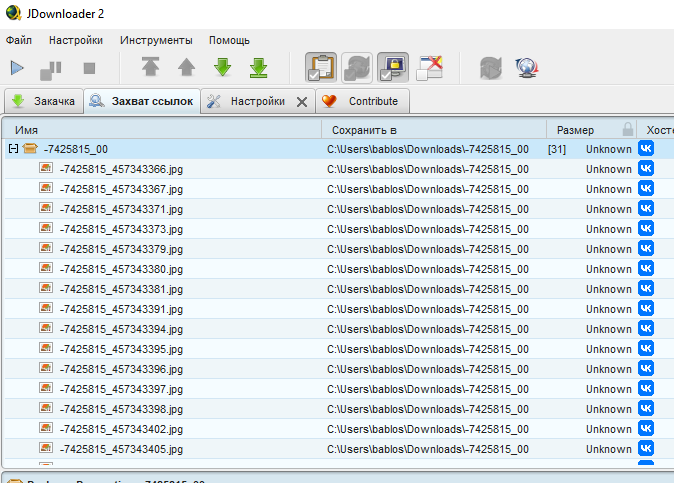Click the Move up arrow icon
This screenshot has width=674, height=483.
tap(186, 68)
